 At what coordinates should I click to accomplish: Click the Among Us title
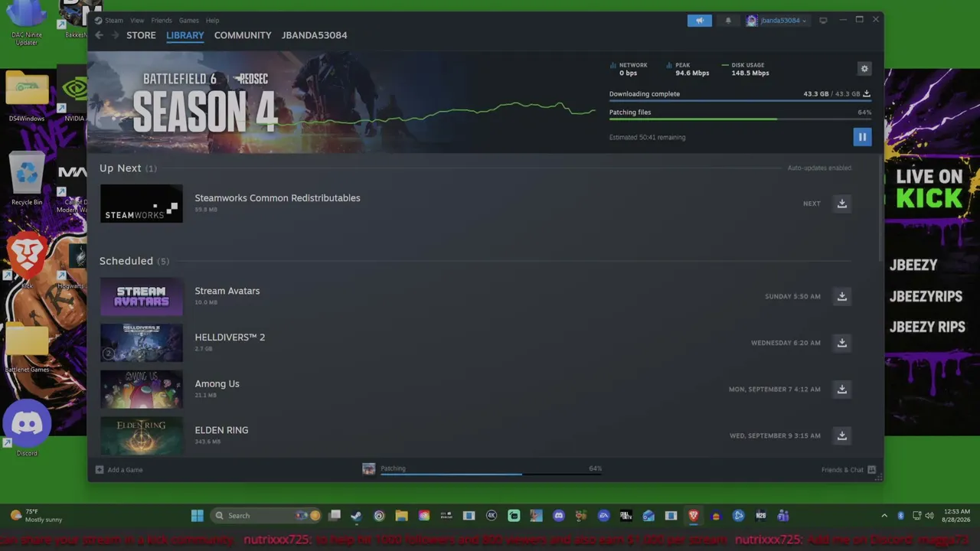click(x=217, y=384)
